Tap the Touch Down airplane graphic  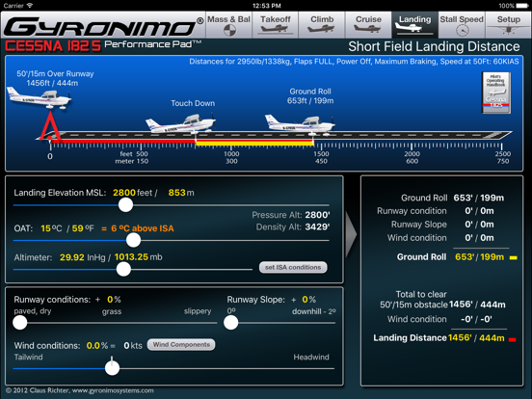(x=180, y=123)
